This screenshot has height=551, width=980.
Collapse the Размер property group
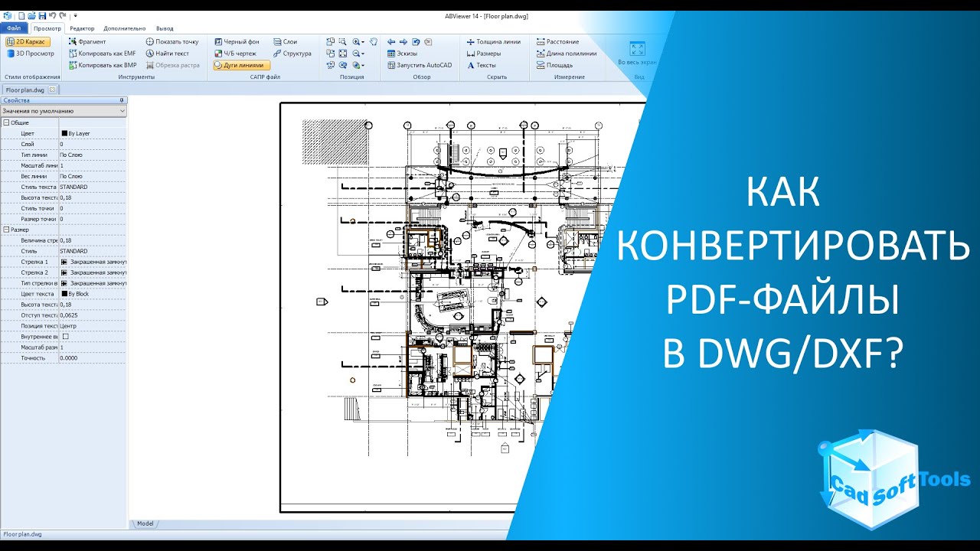6,230
